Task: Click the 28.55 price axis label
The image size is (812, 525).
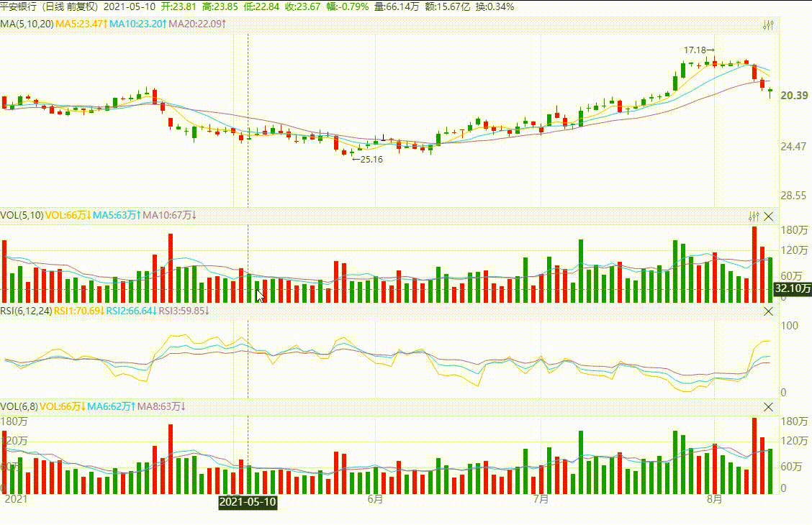Action: pyautogui.click(x=793, y=196)
